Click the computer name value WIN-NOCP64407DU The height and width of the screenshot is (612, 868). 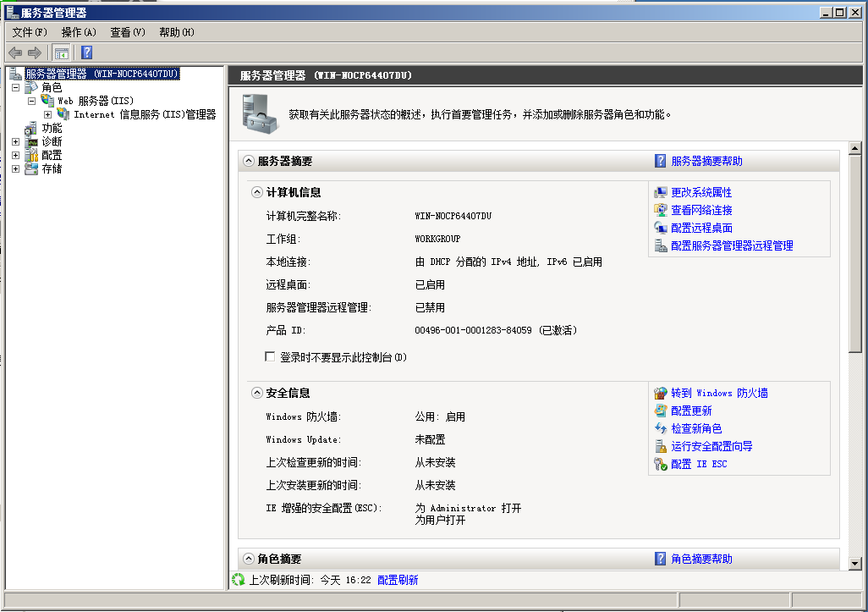[x=453, y=216]
